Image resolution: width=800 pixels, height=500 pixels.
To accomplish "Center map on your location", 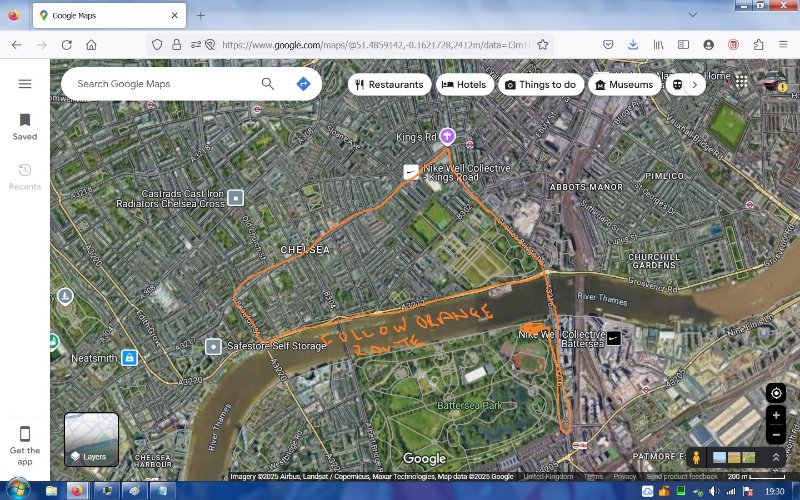I will [x=776, y=393].
